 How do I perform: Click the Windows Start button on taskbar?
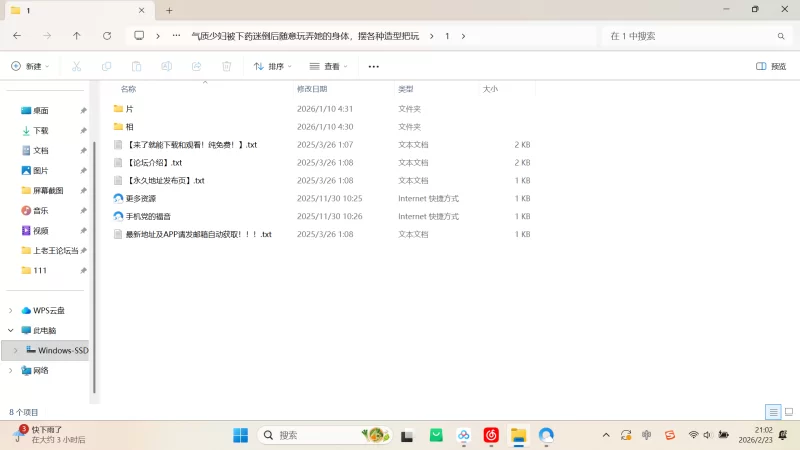click(x=241, y=435)
